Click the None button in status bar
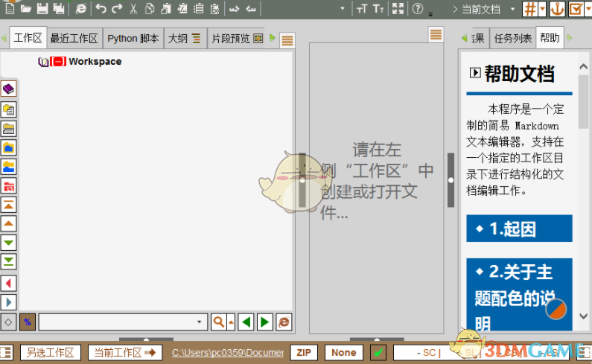This screenshot has width=592, height=364. tap(344, 353)
